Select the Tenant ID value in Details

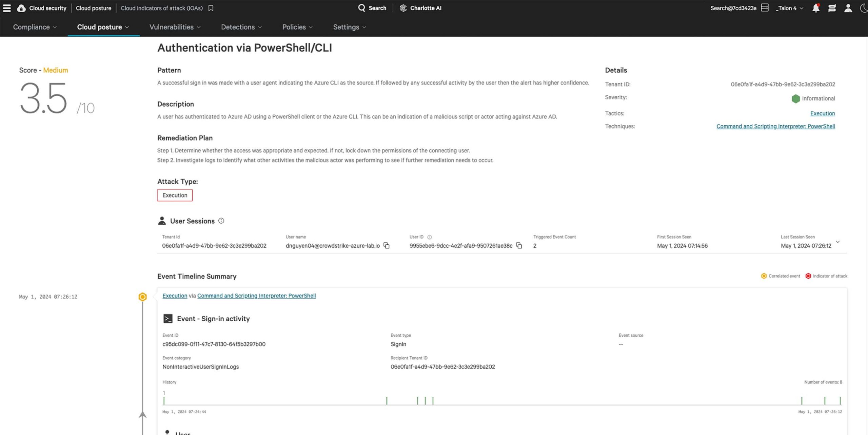(783, 84)
